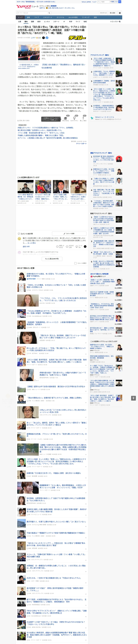Click the ログイン link

click(x=42, y=8)
